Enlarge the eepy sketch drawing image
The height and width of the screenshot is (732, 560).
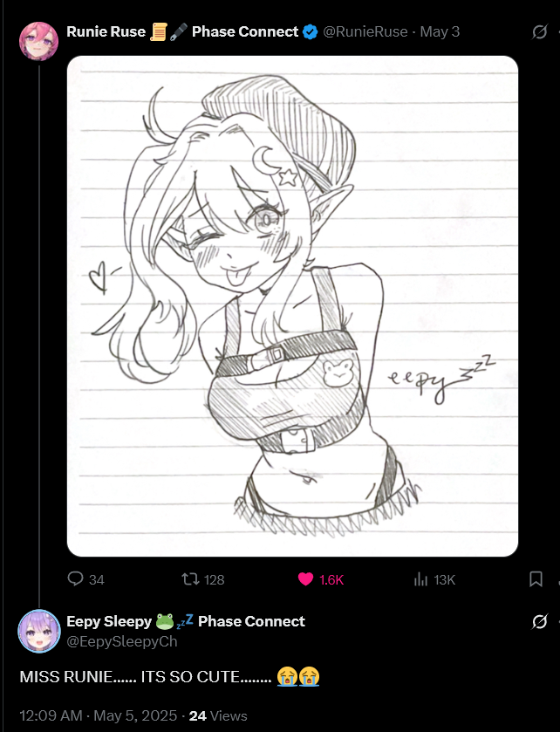pyautogui.click(x=292, y=306)
